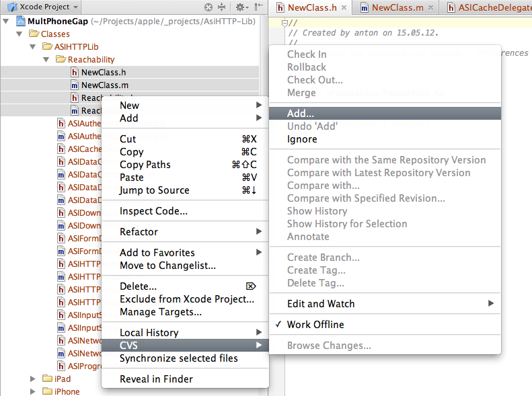Image resolution: width=532 pixels, height=396 pixels.
Task: Open the gear settings icon in project panel
Action: tap(239, 7)
